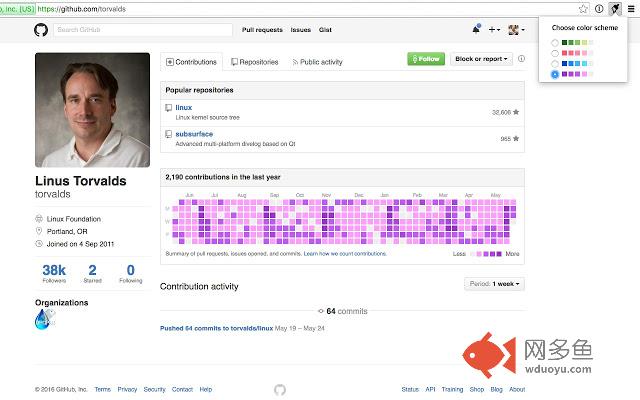Screen dimensions: 640x400
Task: Open the Period 1 week dropdown
Action: coord(494,284)
